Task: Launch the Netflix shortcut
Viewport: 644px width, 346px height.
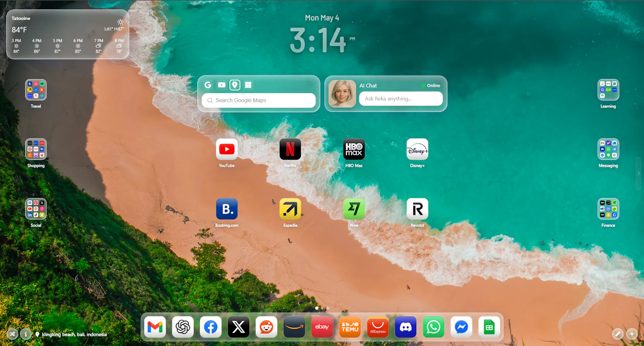Action: click(290, 149)
